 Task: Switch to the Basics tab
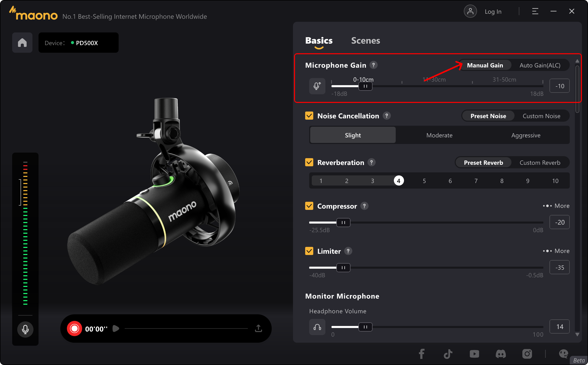tap(319, 41)
